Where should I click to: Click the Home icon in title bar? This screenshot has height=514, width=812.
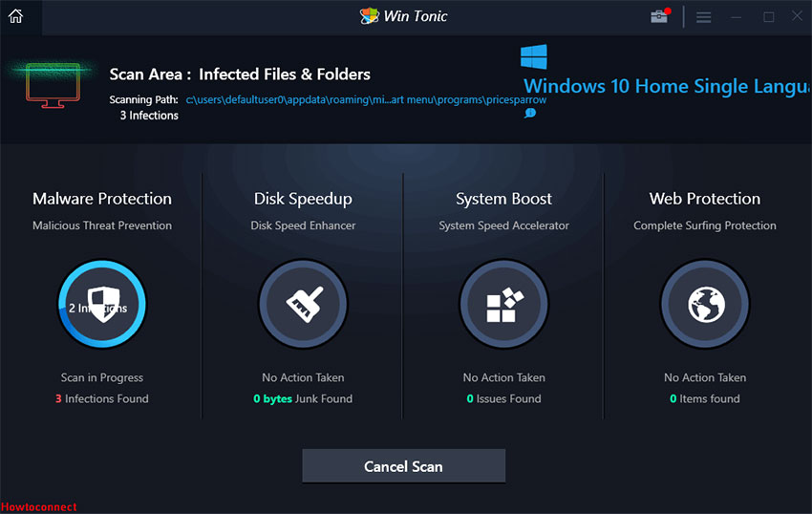coord(15,16)
